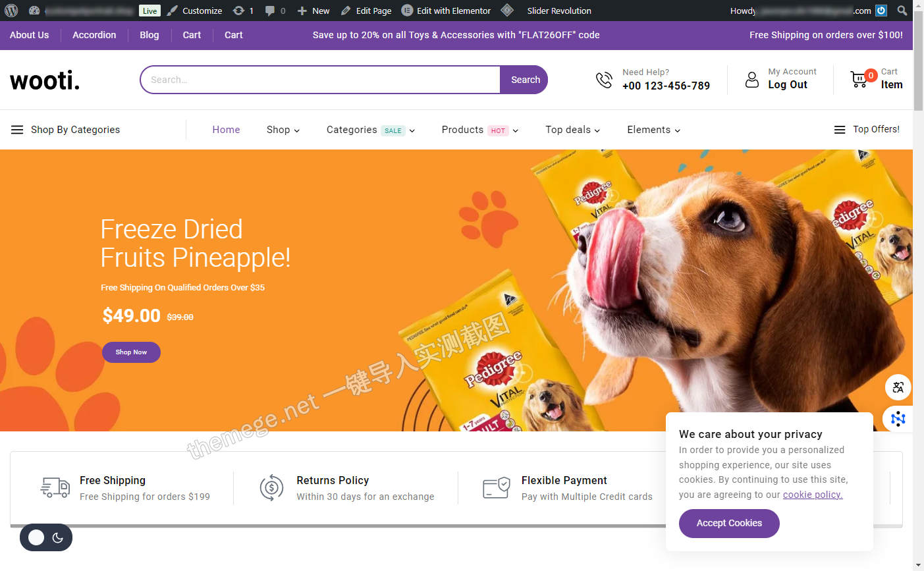Click Edit Page in admin bar

tap(366, 11)
